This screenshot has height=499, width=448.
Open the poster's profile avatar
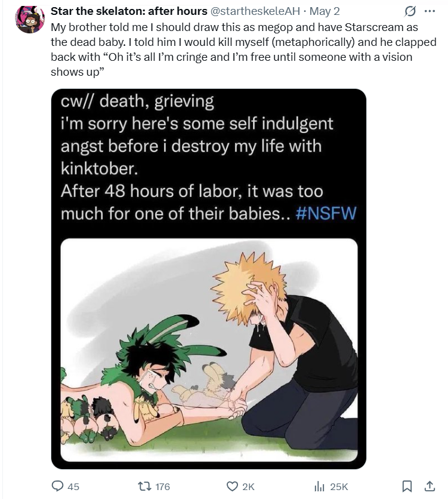pyautogui.click(x=30, y=20)
